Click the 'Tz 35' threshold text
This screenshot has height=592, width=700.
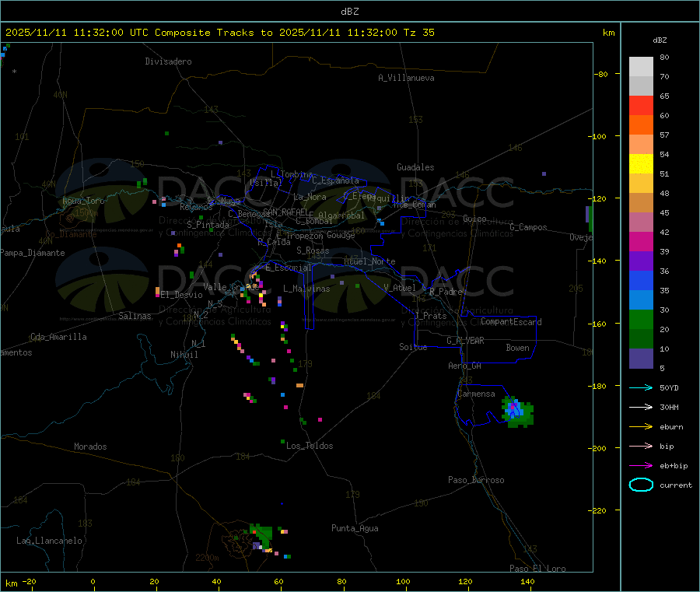(418, 33)
